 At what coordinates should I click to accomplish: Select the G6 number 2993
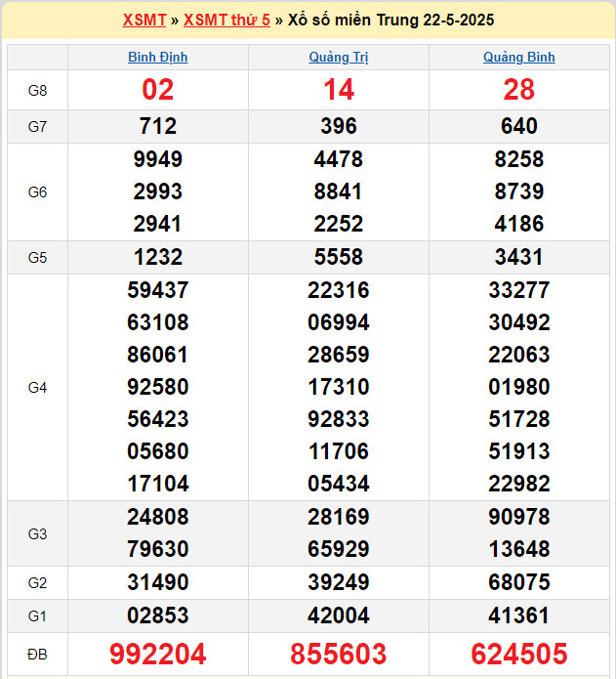[158, 191]
